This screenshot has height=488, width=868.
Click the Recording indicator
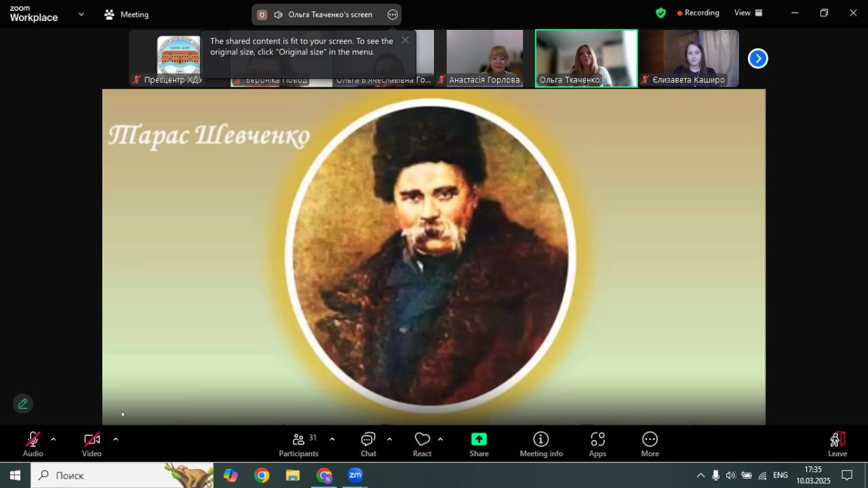pyautogui.click(x=698, y=13)
